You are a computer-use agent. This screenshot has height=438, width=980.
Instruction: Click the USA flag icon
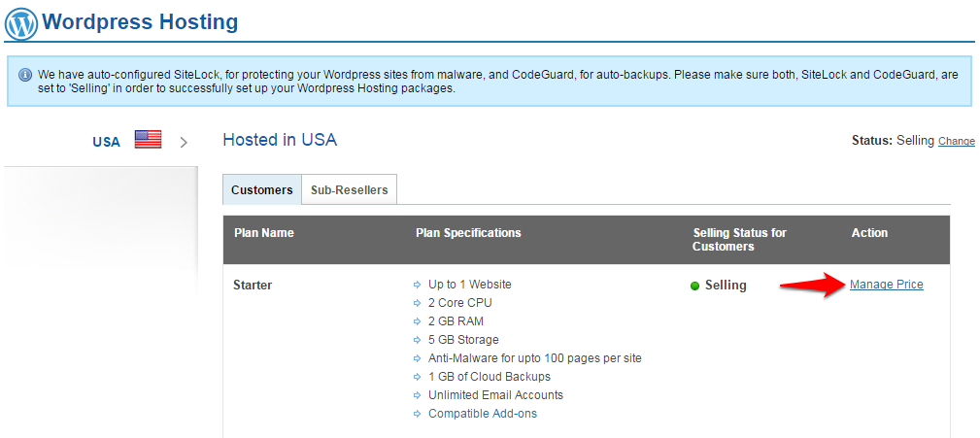(148, 140)
